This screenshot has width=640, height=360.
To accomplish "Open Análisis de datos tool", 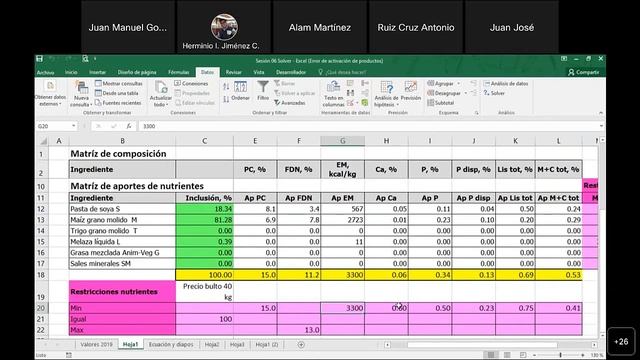I will (x=506, y=83).
